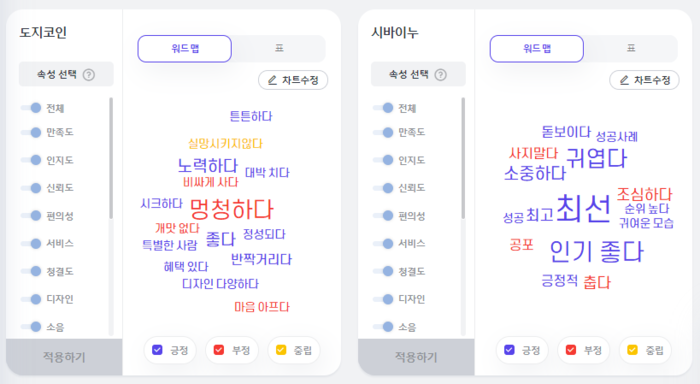Click the help icon beside 시바이누 속성 선택

pyautogui.click(x=441, y=75)
